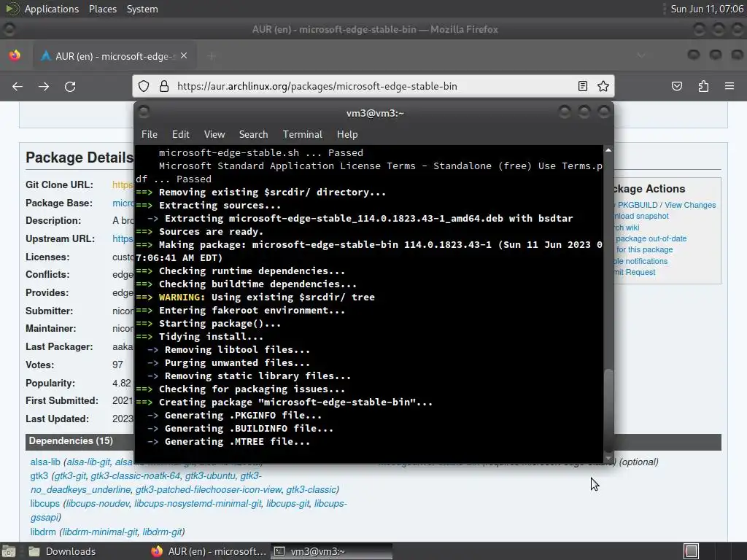
Task: Click the URL address bar
Action: point(373,86)
